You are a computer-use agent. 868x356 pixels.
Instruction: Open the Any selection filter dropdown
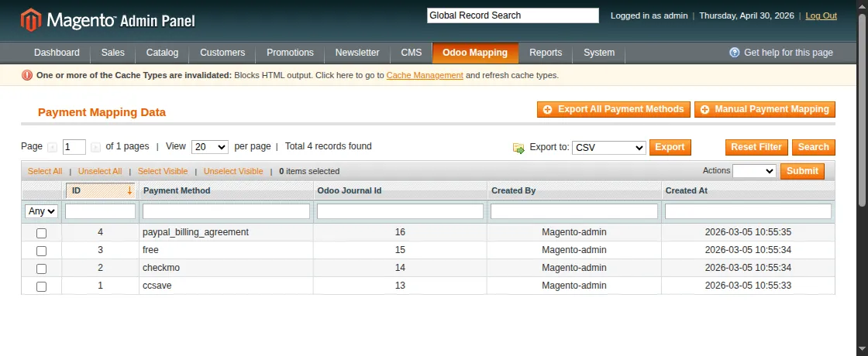click(42, 211)
